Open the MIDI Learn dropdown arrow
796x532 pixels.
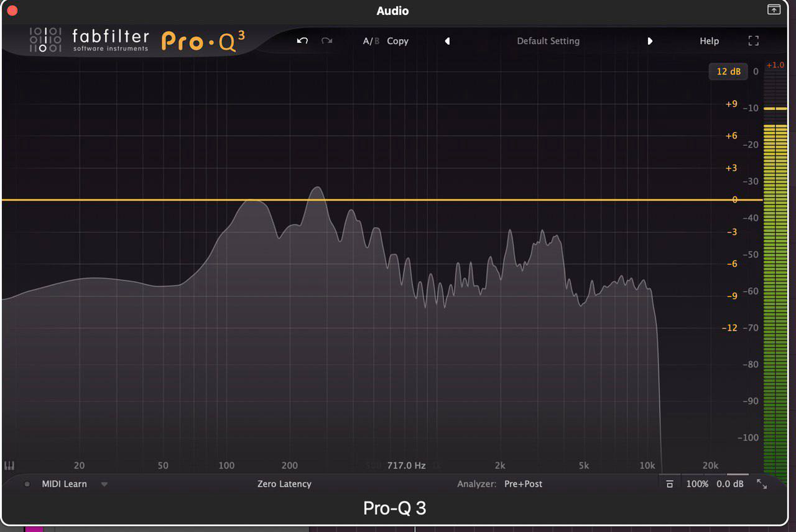104,484
